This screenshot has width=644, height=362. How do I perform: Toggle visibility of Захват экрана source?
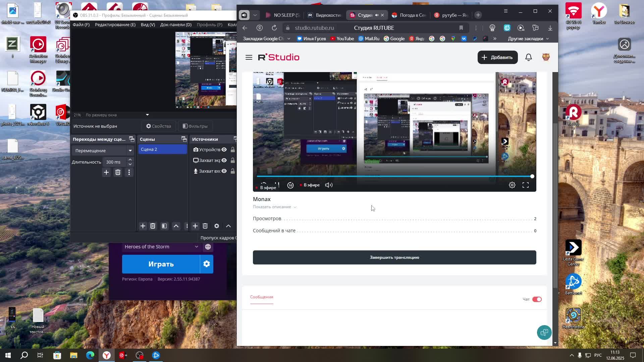pyautogui.click(x=224, y=160)
